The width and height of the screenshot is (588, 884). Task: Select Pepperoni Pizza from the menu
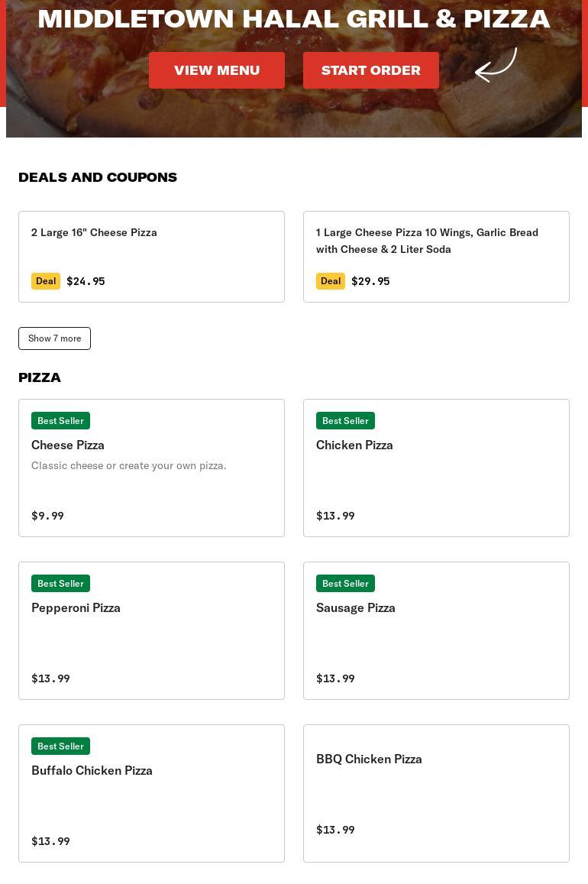tap(151, 630)
